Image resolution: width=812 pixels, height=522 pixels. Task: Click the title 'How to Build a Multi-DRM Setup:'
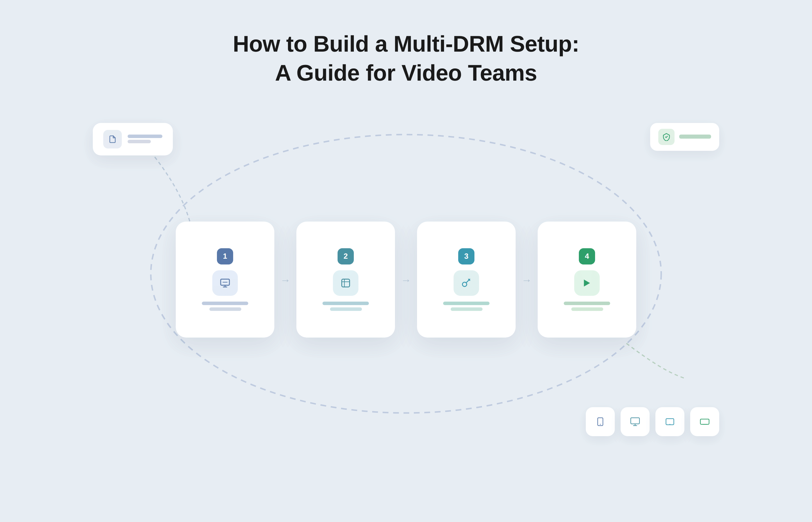(x=406, y=44)
